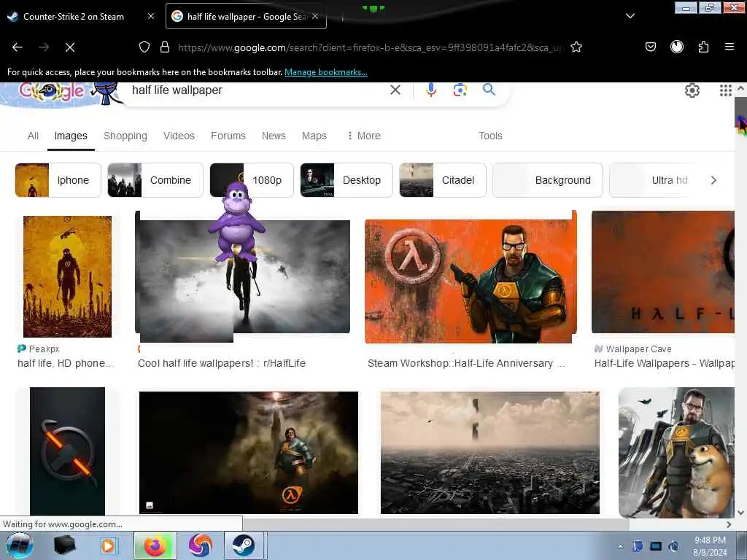The width and height of the screenshot is (747, 560).
Task: Open the yellow silhouette phone wallpaper thumbnail
Action: click(x=67, y=276)
